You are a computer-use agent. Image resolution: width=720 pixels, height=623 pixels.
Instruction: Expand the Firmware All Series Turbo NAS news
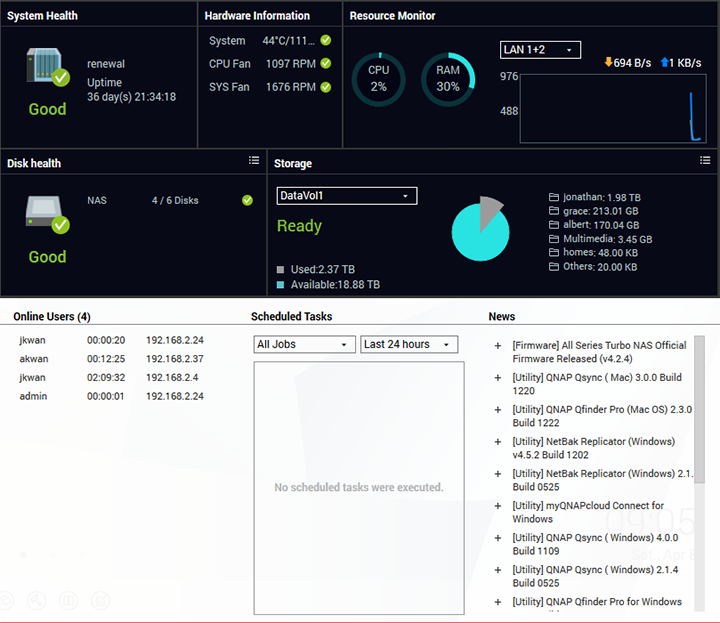point(498,346)
